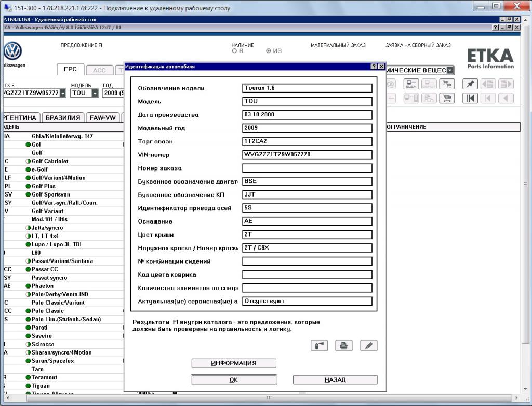Select the Sharan/syncro/4Motion model row
Image resolution: width=532 pixels, height=406 pixels.
click(x=63, y=352)
